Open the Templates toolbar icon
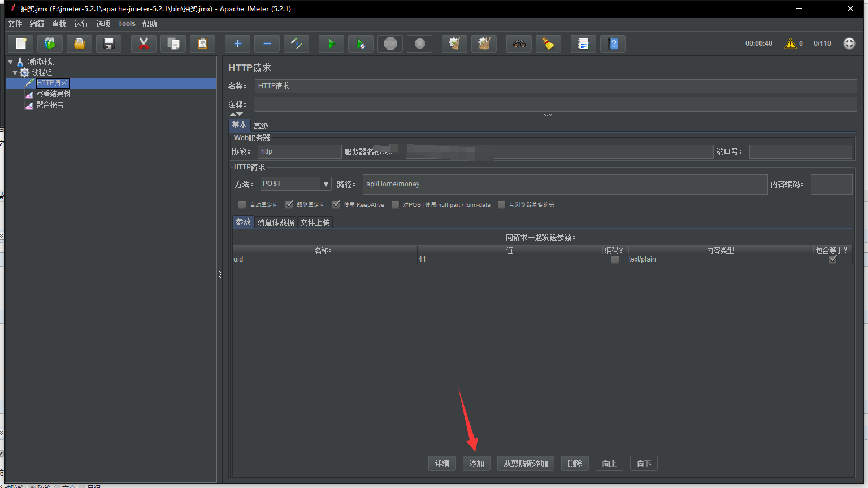The height and width of the screenshot is (488, 868). pos(50,43)
